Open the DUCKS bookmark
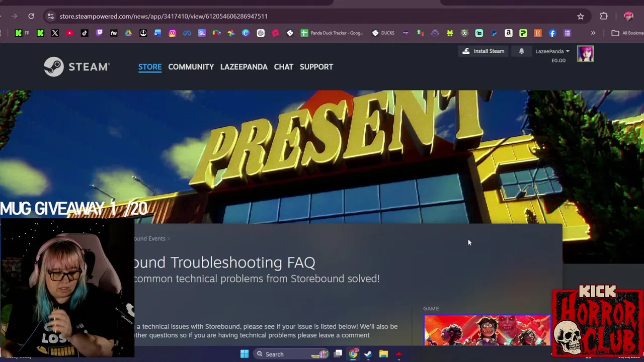 (383, 33)
